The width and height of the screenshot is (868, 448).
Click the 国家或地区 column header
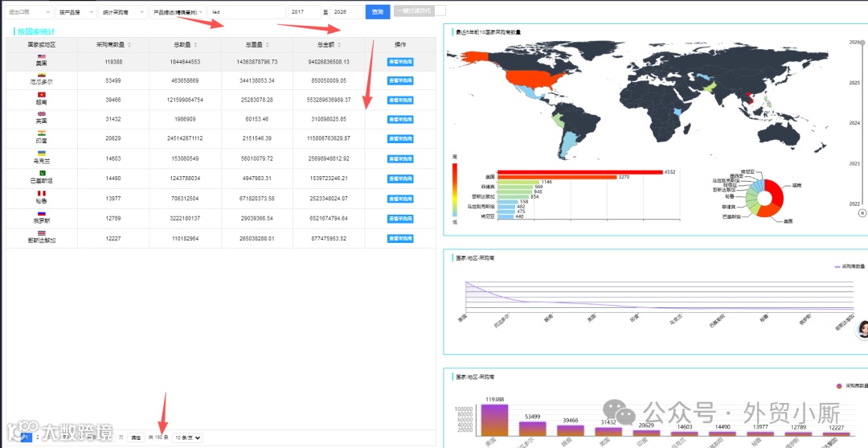click(x=42, y=45)
